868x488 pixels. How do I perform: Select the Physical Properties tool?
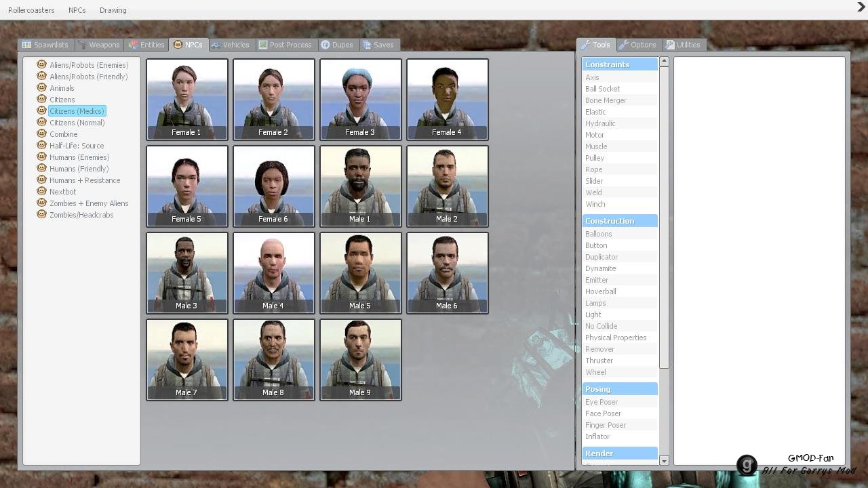click(x=620, y=338)
